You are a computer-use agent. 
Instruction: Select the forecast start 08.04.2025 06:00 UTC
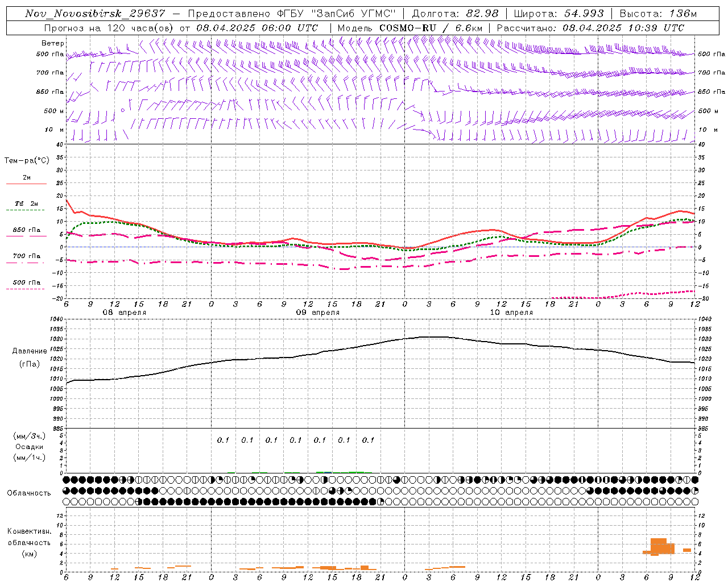257,28
